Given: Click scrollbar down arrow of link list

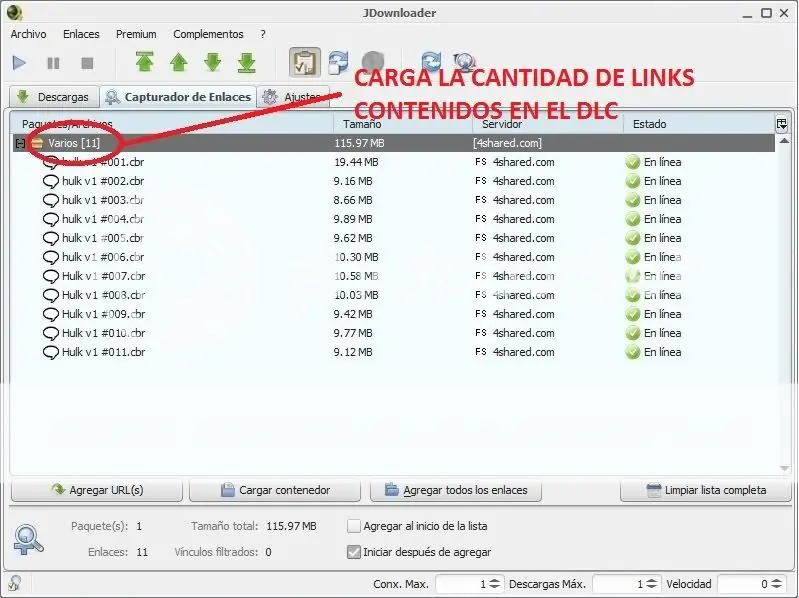Looking at the screenshot, I should pos(784,469).
